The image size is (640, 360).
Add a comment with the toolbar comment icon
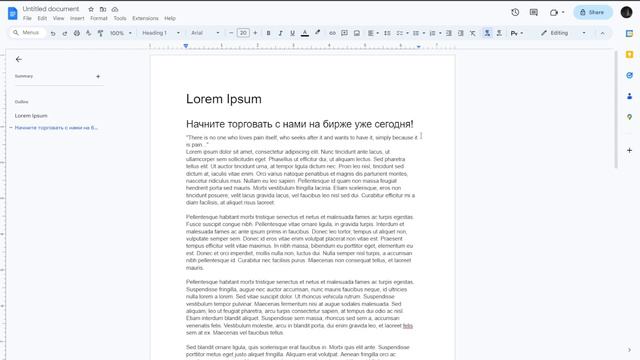344,33
